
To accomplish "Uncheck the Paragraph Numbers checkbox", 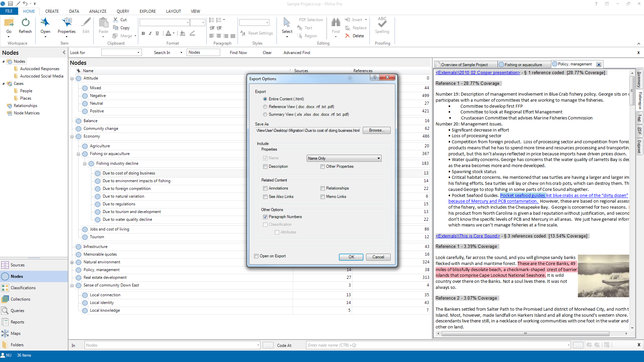I will pos(265,217).
